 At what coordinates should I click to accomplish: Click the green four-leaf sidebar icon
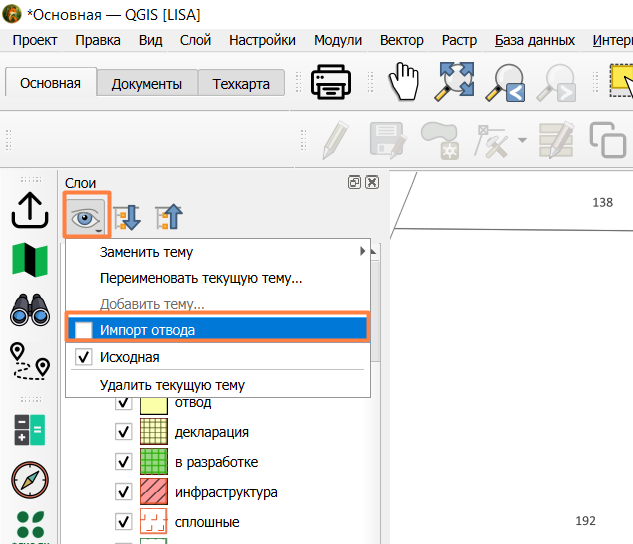30,524
